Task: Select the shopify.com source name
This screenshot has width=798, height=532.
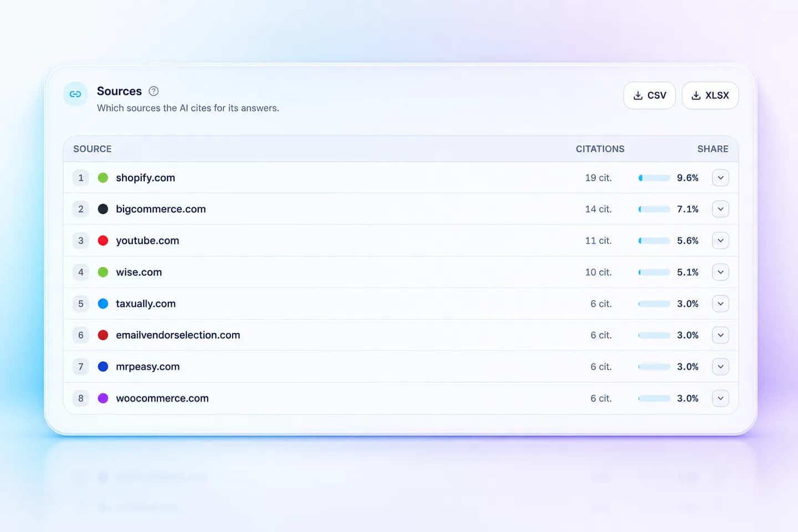Action: (146, 178)
